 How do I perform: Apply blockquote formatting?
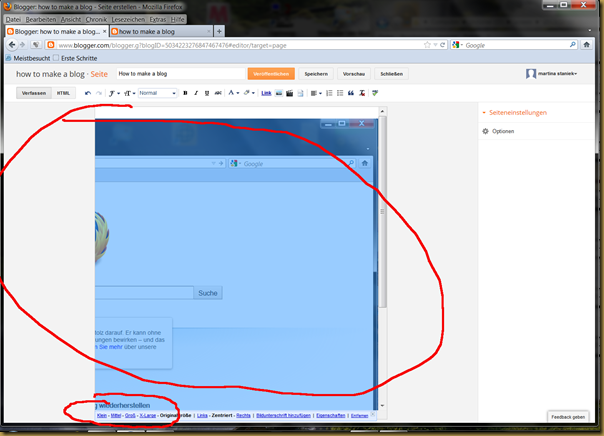(x=351, y=93)
